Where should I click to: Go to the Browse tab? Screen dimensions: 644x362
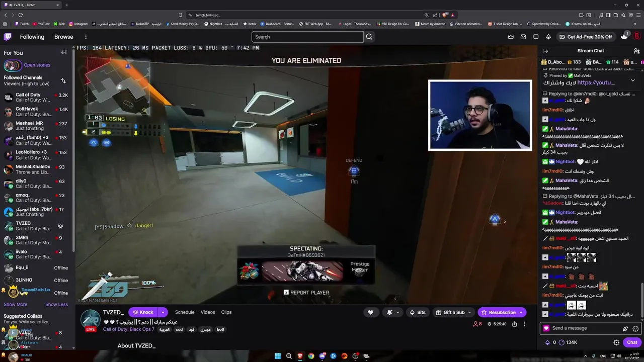(x=64, y=37)
